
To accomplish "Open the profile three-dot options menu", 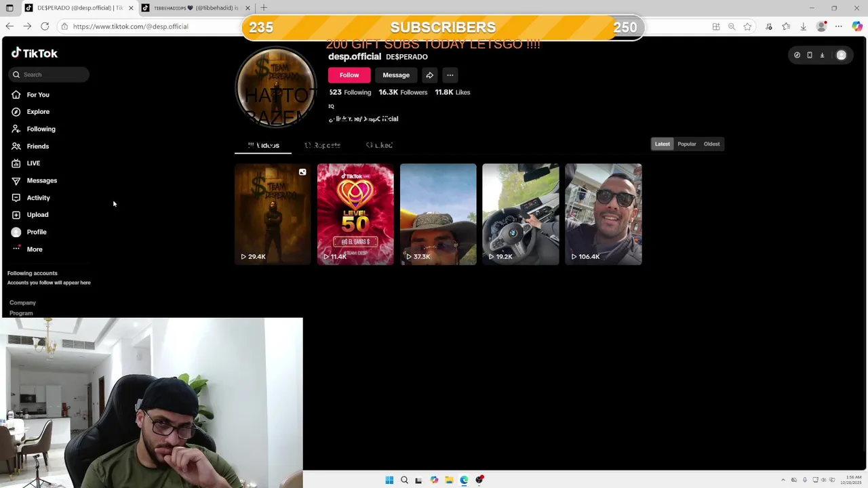I will [450, 75].
